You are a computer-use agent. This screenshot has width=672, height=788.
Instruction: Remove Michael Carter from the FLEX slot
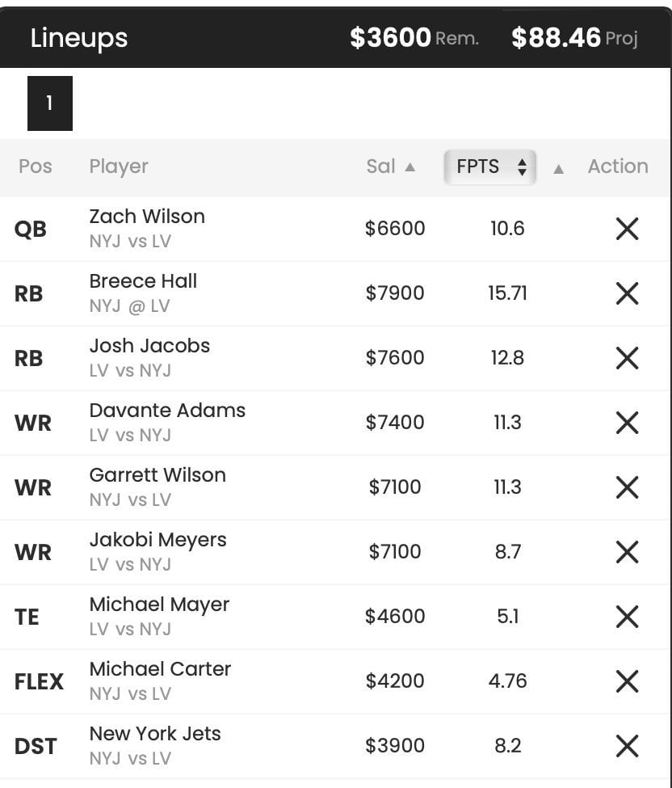tap(627, 681)
